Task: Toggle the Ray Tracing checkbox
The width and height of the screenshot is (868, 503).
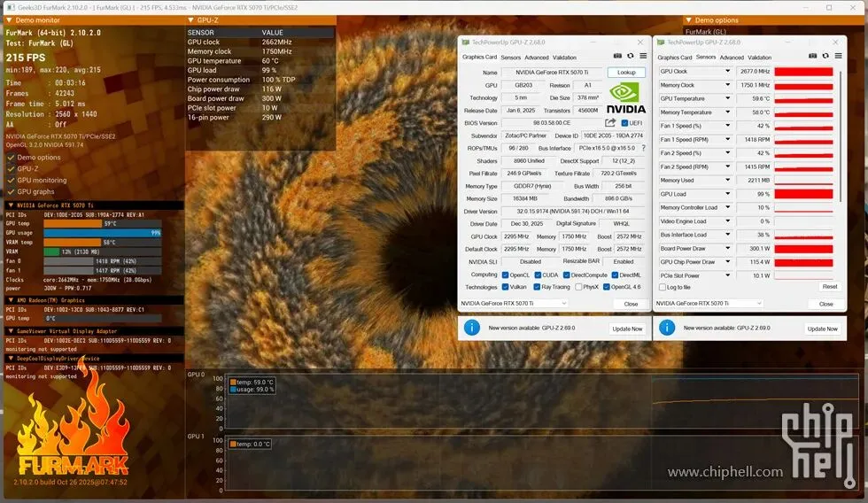Action: click(x=537, y=287)
